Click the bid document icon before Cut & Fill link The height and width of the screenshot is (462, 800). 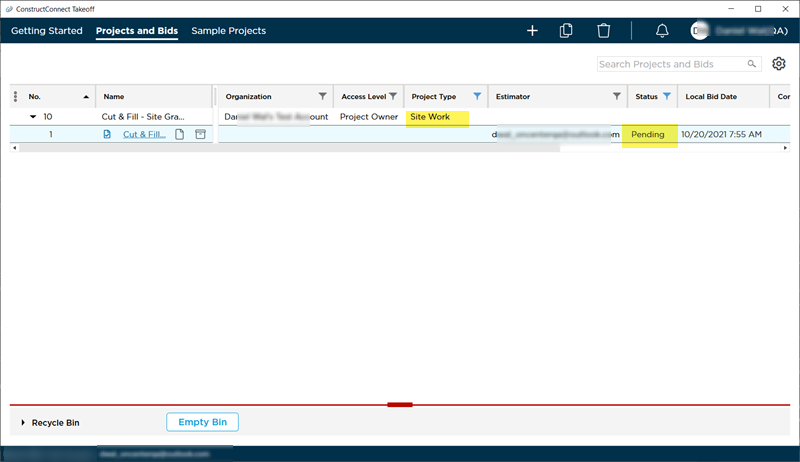(107, 134)
